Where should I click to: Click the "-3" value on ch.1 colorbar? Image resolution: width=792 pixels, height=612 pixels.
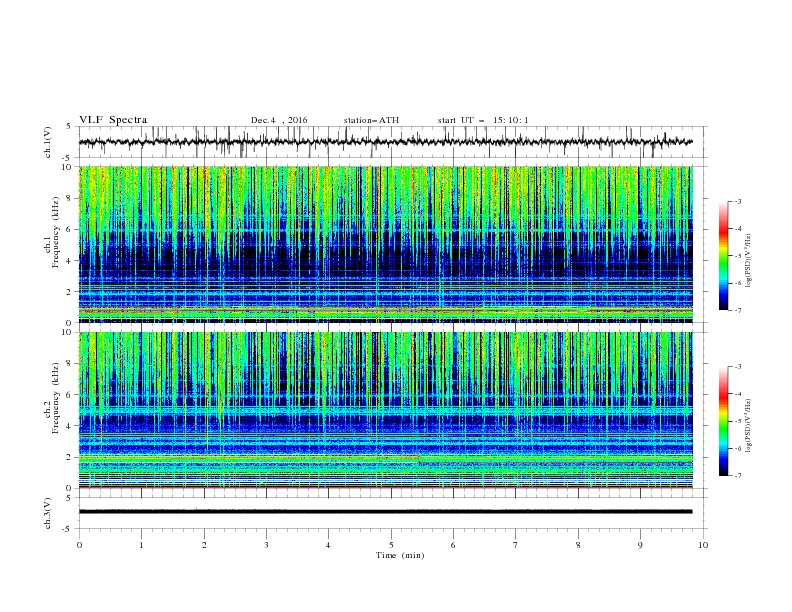click(738, 201)
